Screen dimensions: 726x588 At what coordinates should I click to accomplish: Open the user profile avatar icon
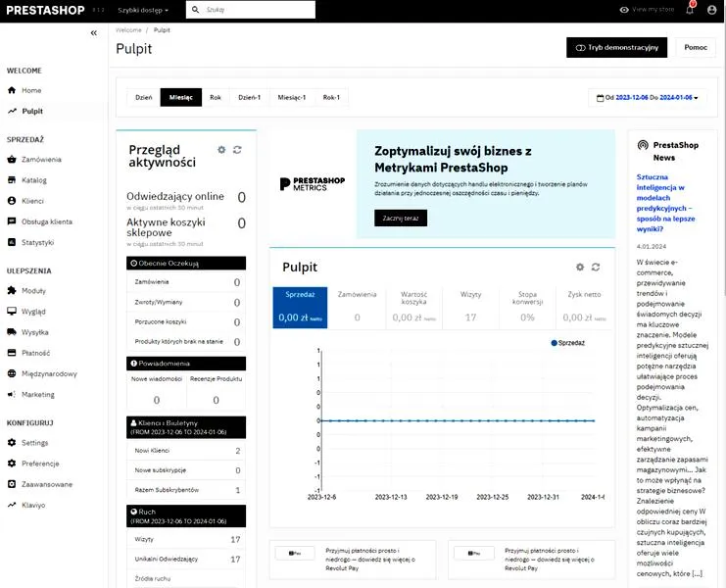pyautogui.click(x=711, y=10)
